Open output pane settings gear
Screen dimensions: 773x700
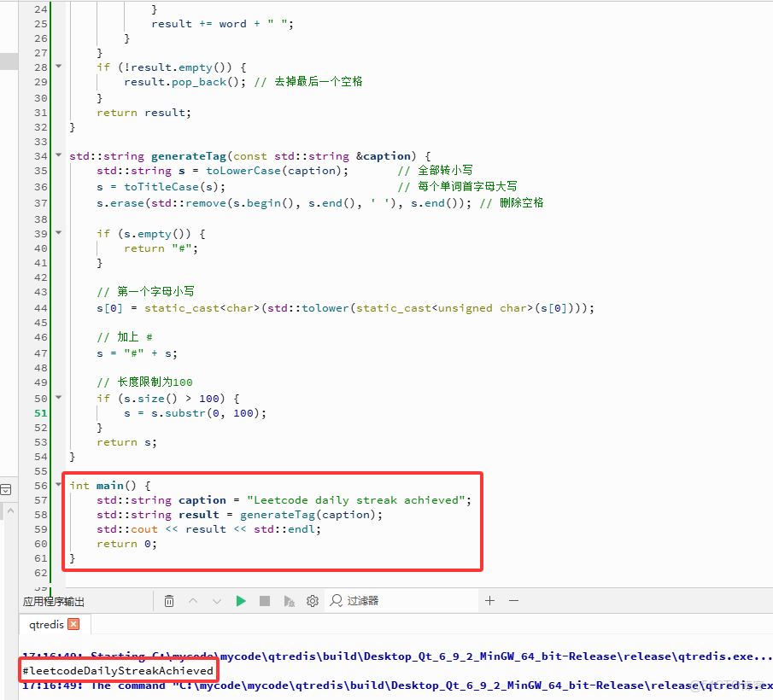point(313,601)
